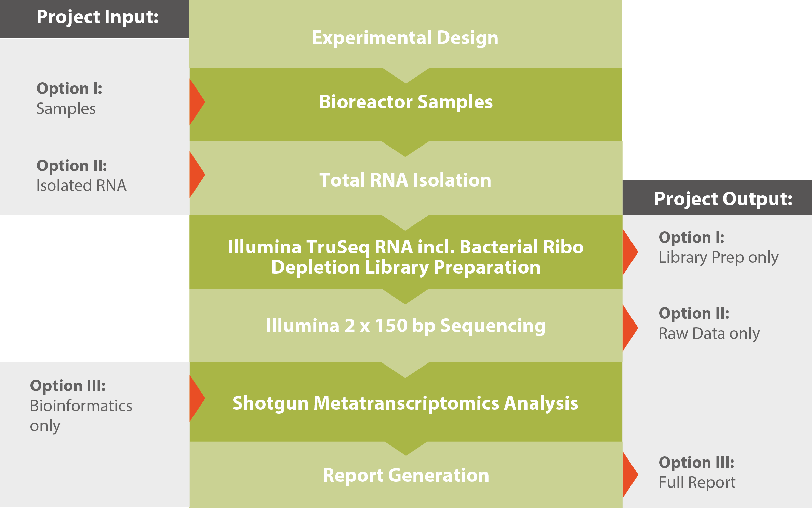The height and width of the screenshot is (508, 812).
Task: Click the Project Output header
Action: [717, 198]
